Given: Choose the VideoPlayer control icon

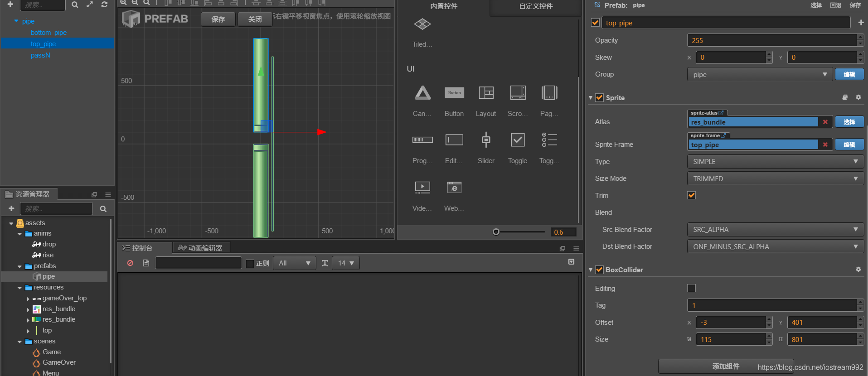Looking at the screenshot, I should 422,187.
